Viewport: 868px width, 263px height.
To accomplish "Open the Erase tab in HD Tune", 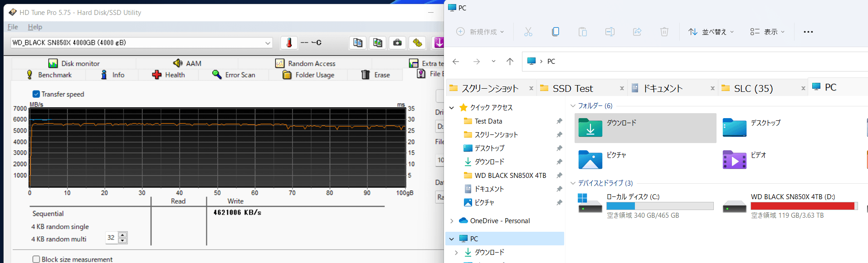I will point(375,75).
